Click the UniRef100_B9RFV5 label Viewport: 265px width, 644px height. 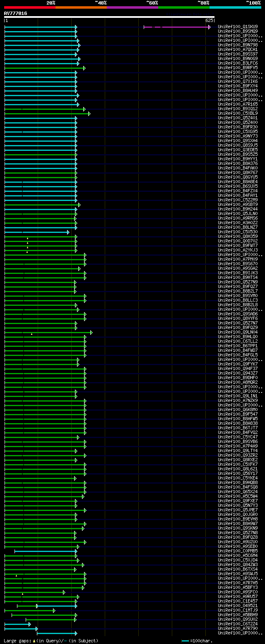[238, 68]
